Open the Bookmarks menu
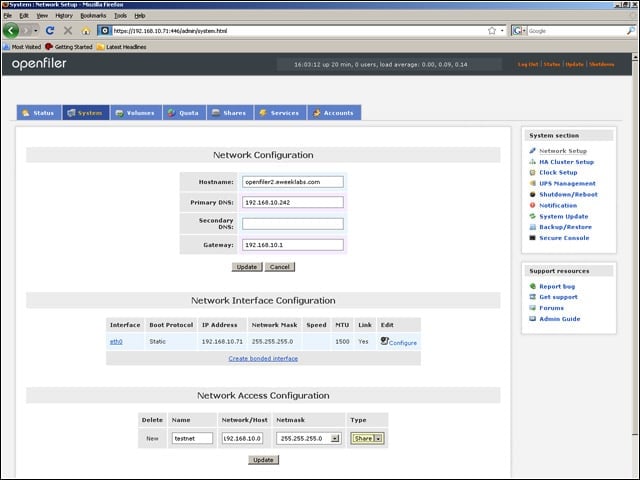This screenshot has width=640, height=480. pos(93,16)
